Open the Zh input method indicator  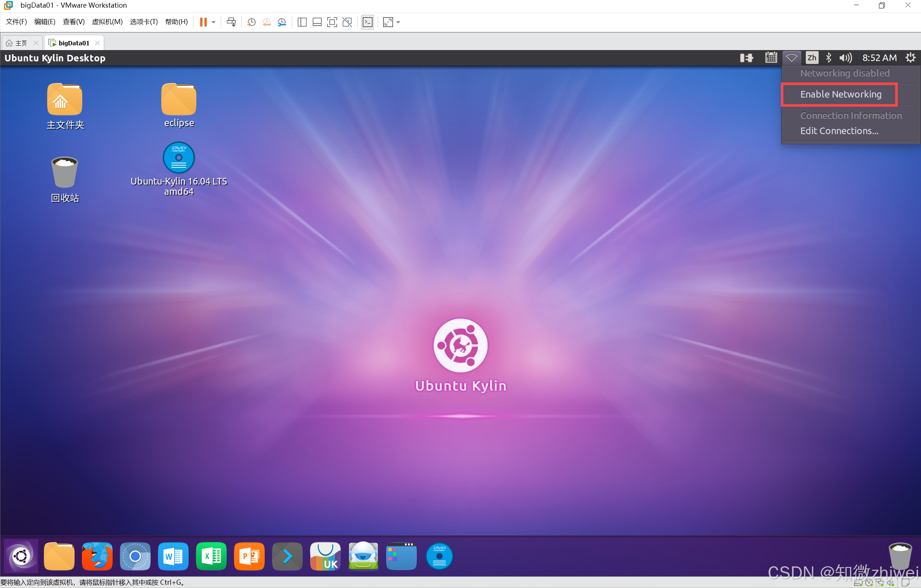pos(811,58)
